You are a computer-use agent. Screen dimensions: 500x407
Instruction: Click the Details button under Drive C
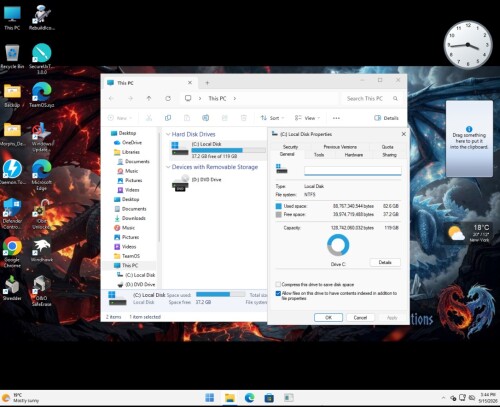(385, 262)
